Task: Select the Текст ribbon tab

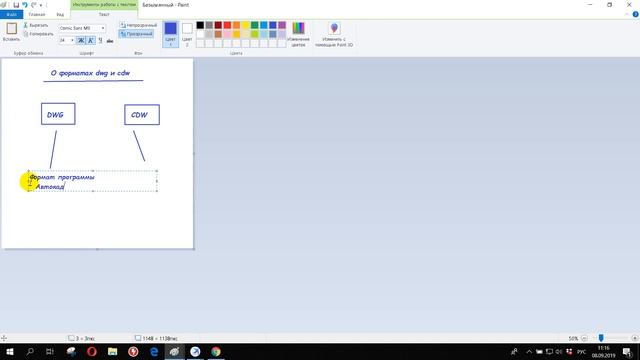Action: click(x=104, y=14)
